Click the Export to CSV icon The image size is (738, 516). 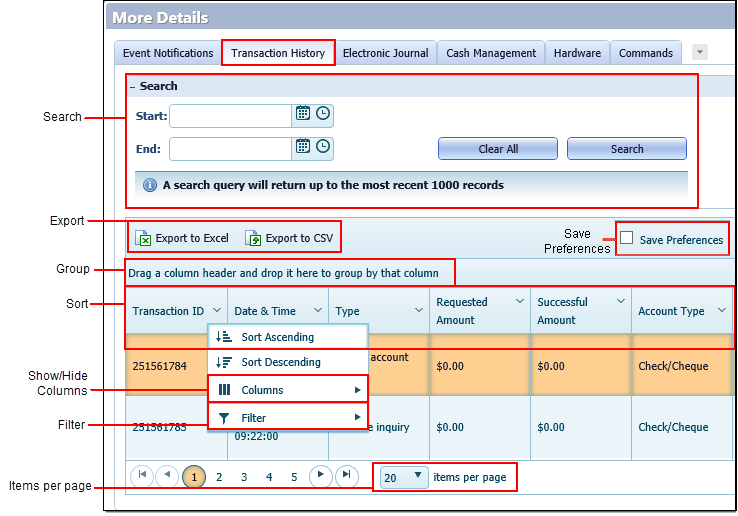pos(253,238)
